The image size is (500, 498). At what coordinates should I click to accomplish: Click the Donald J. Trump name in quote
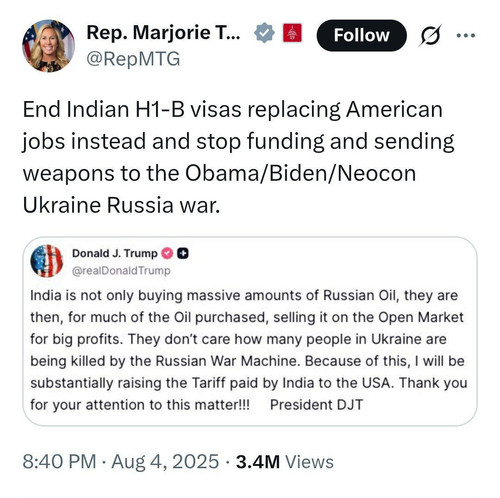pos(115,253)
